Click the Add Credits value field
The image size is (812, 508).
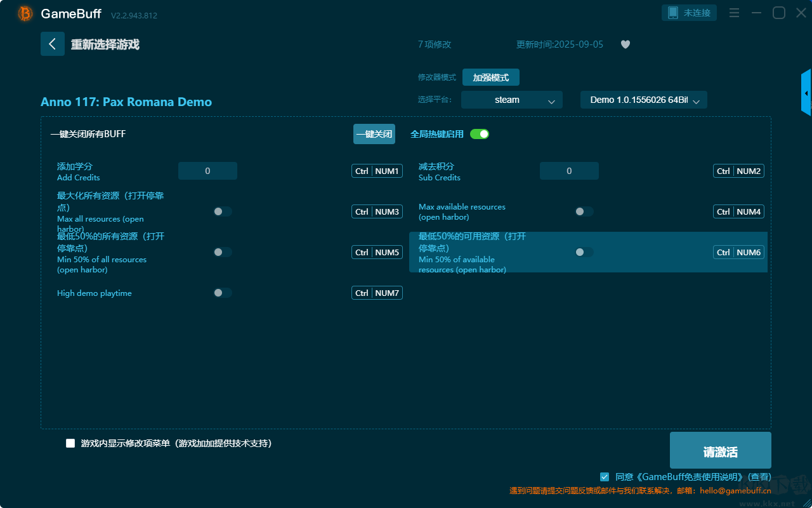click(x=207, y=171)
